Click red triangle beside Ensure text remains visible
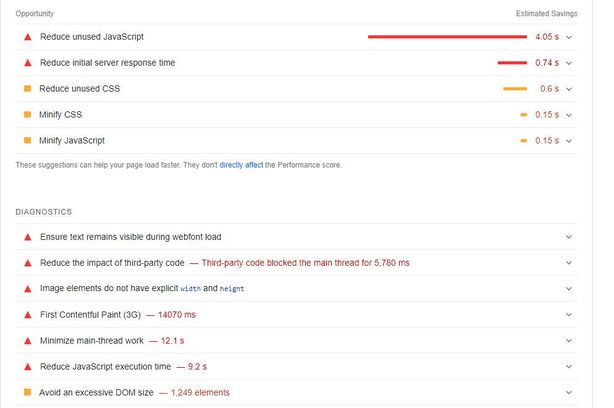The image size is (614, 408). tap(28, 237)
